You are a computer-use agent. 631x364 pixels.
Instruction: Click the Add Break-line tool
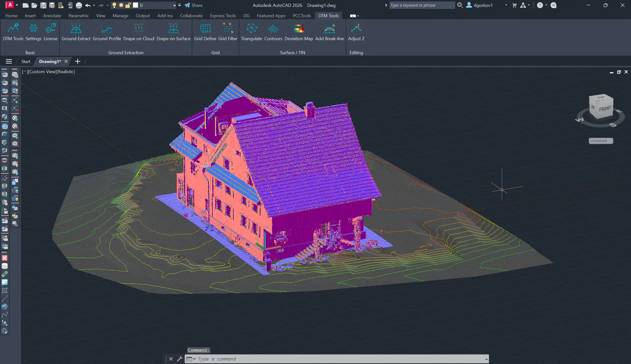pos(330,32)
